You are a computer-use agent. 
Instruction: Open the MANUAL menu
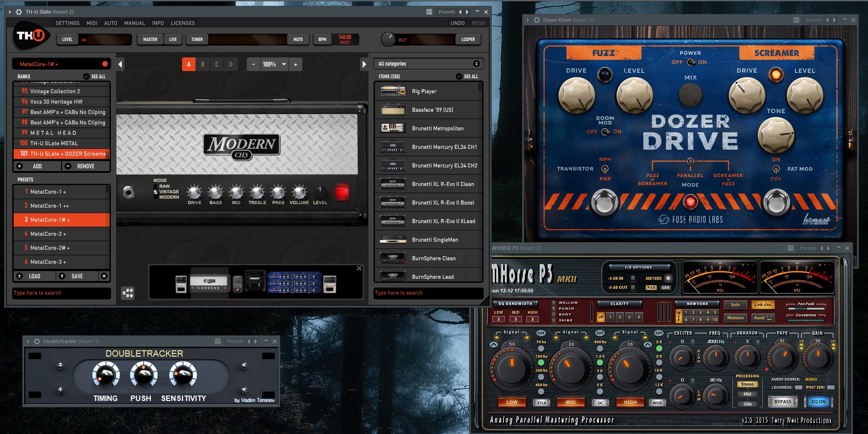pos(134,23)
